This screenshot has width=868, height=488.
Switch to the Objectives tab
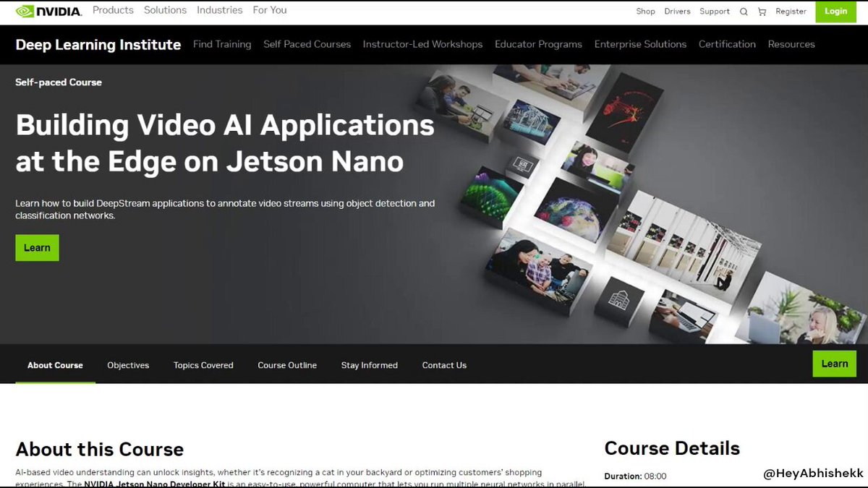click(x=128, y=365)
